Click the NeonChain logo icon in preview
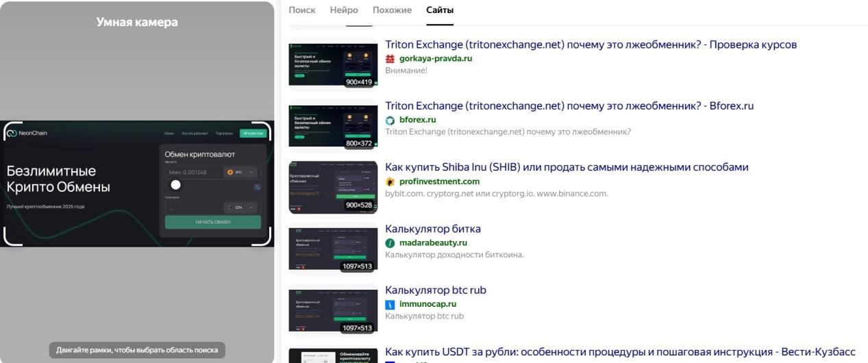 (x=12, y=133)
